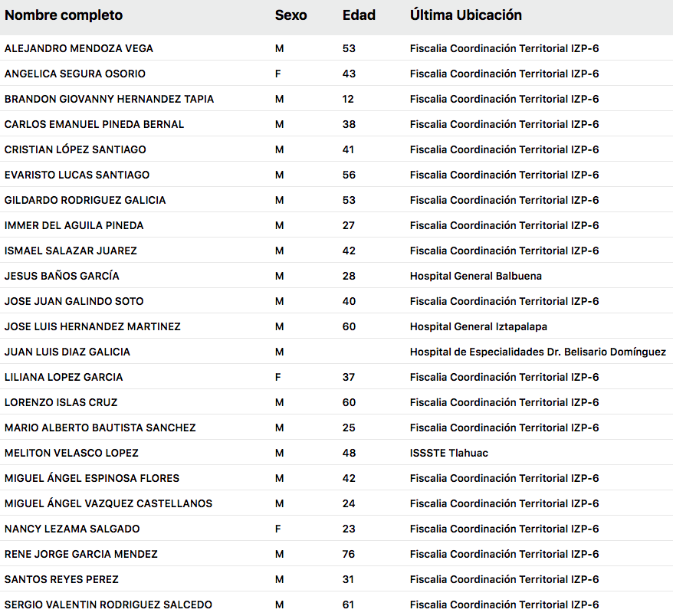Select the "Última Ubicación" column header

tap(466, 15)
